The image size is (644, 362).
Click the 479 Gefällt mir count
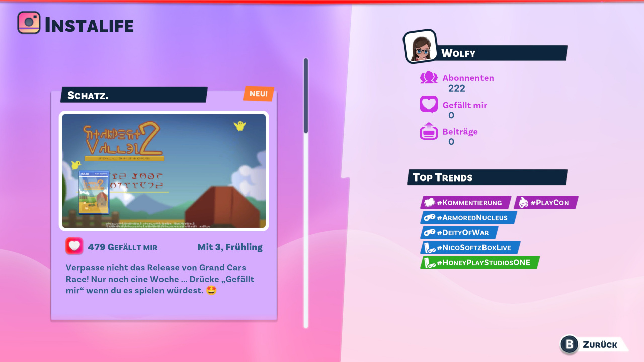click(123, 247)
